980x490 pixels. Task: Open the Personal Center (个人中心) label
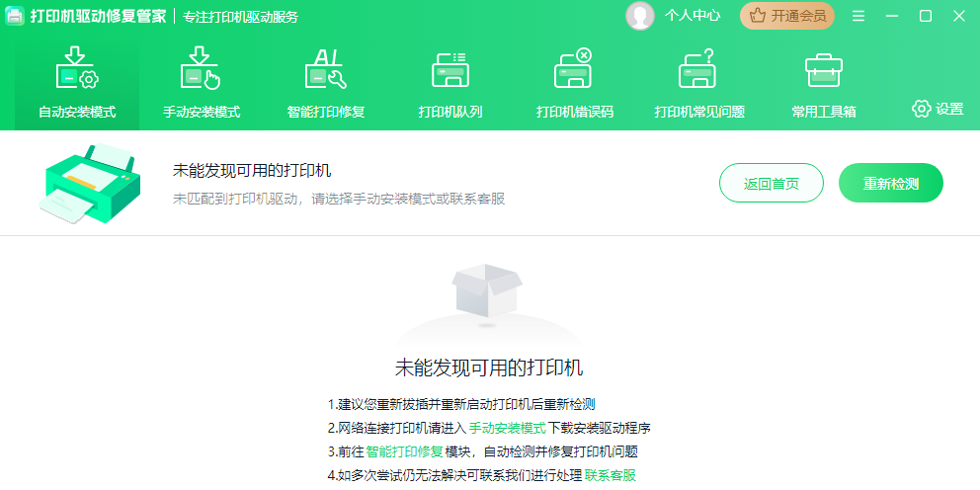click(x=693, y=16)
